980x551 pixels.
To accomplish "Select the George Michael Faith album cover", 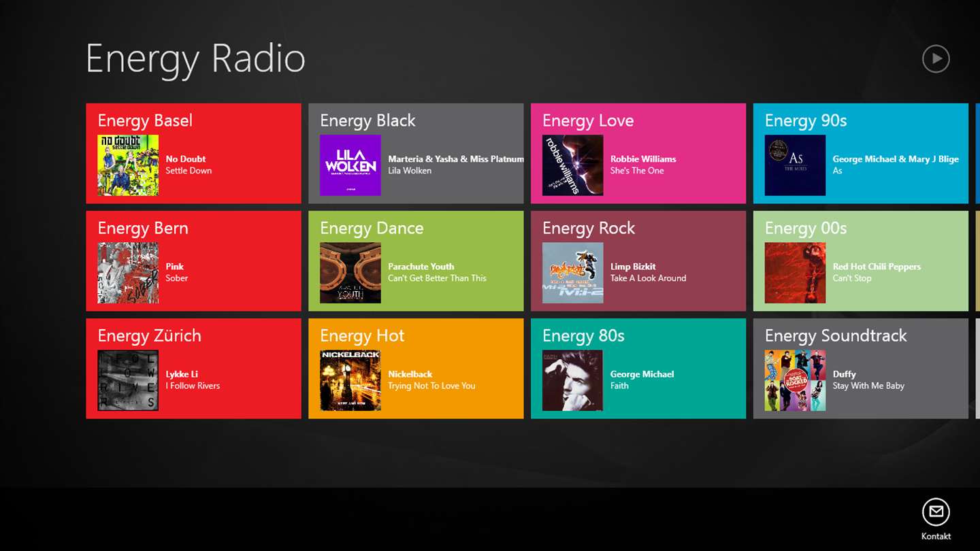I will click(572, 380).
